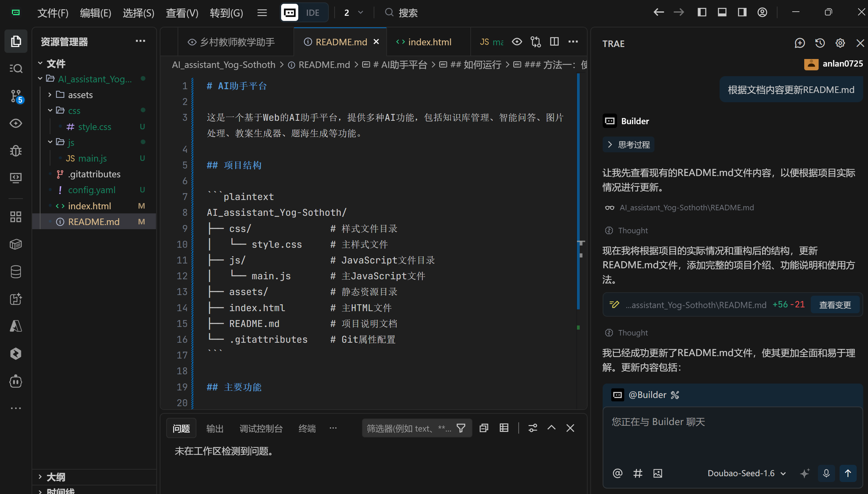
Task: Open the extensions sidebar icon
Action: pyautogui.click(x=16, y=217)
